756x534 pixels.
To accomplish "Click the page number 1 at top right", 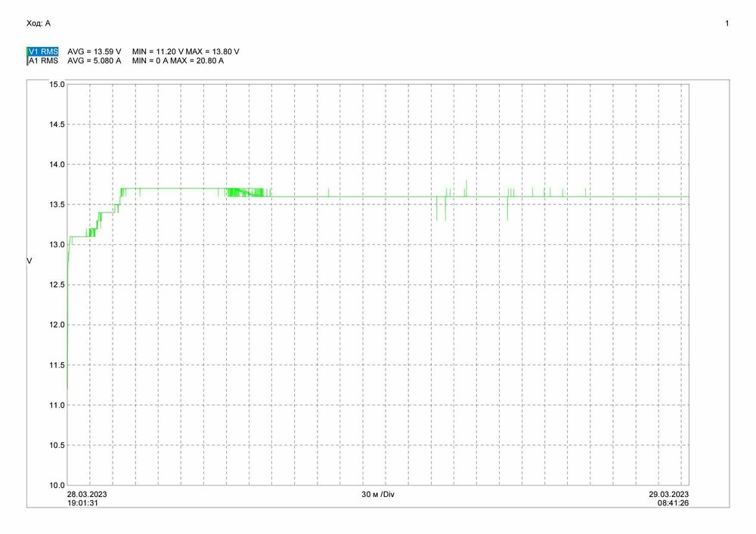I will [x=727, y=23].
